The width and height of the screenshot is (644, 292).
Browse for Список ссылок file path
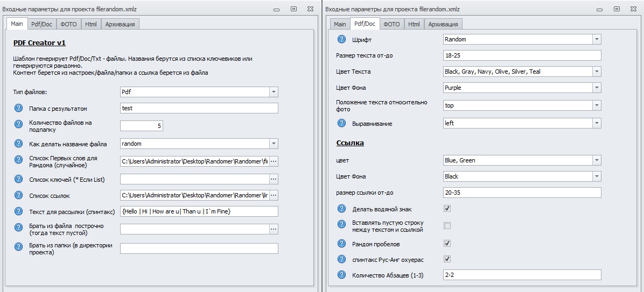coord(274,195)
